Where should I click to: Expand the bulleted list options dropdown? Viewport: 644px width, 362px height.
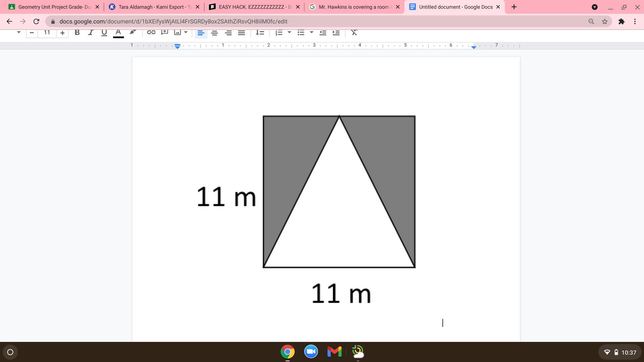click(312, 33)
